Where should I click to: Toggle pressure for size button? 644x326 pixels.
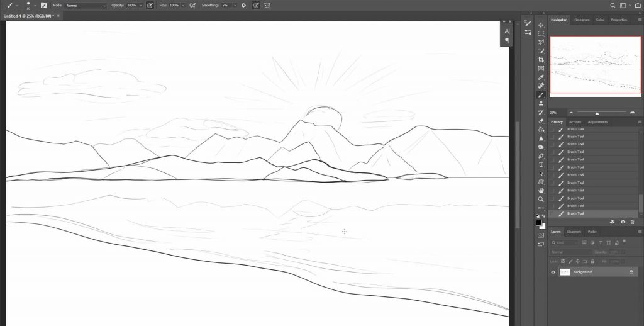(256, 5)
